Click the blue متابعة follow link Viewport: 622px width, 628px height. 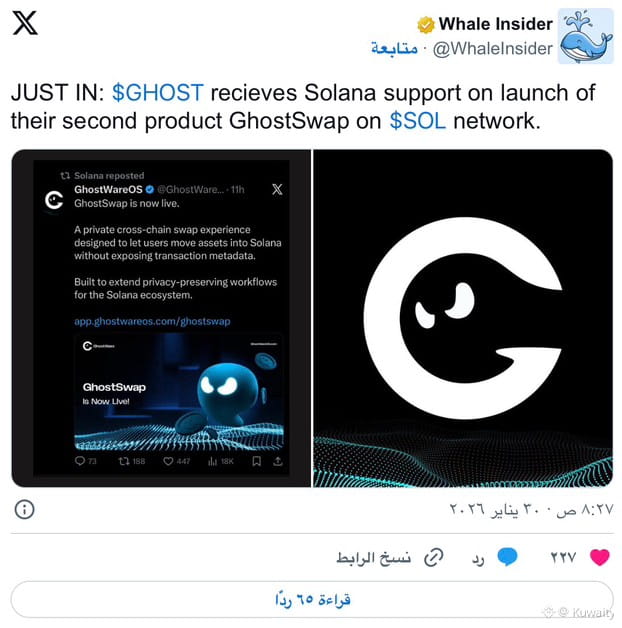pos(394,48)
